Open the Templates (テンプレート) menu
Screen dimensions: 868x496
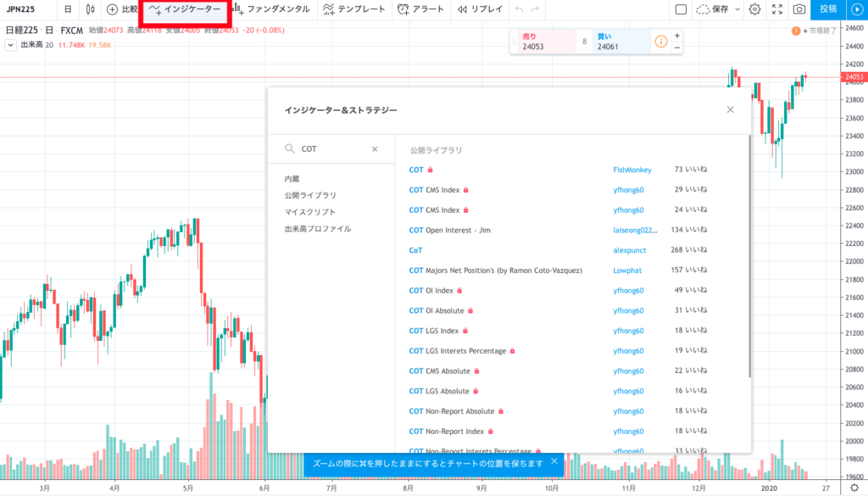tap(354, 9)
